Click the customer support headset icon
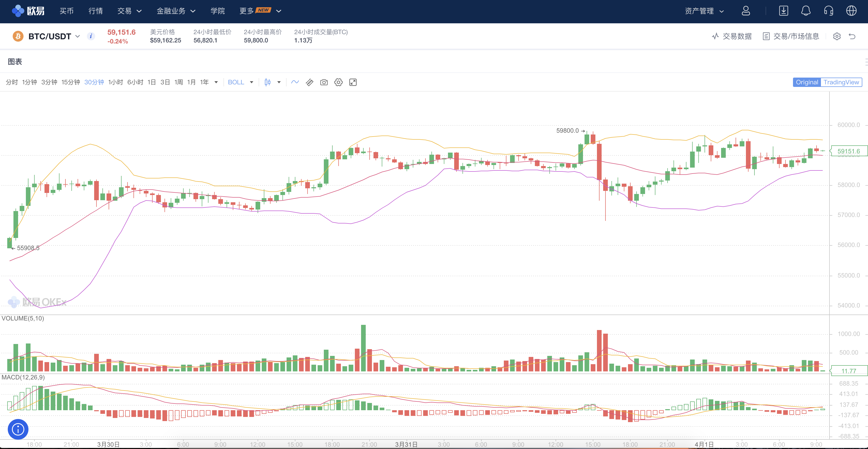 [829, 11]
